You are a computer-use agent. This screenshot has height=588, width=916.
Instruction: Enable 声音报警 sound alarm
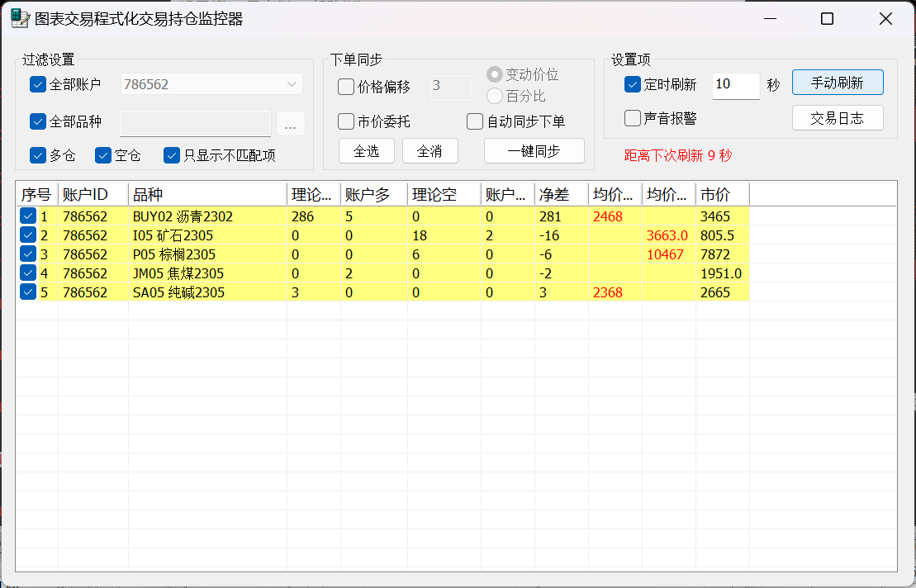coord(633,118)
